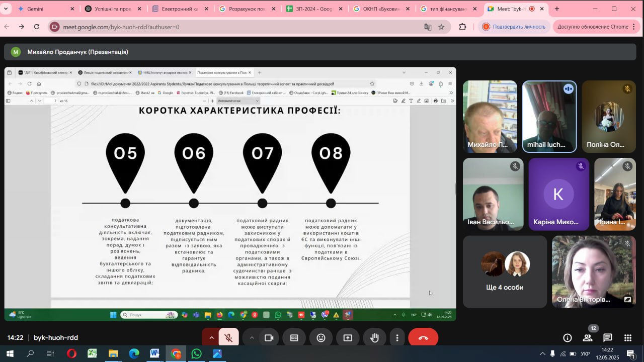644x362 pixels.
Task: Click the Present now screen-share button
Action: [x=348, y=338]
